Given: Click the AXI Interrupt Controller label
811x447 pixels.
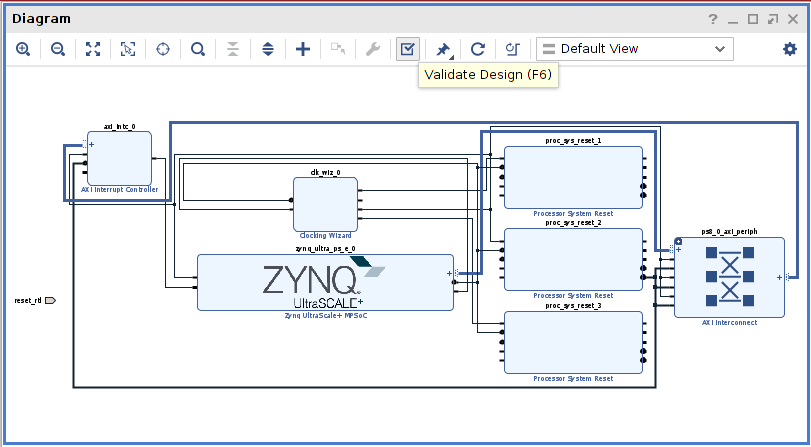Looking at the screenshot, I should pyautogui.click(x=119, y=190).
